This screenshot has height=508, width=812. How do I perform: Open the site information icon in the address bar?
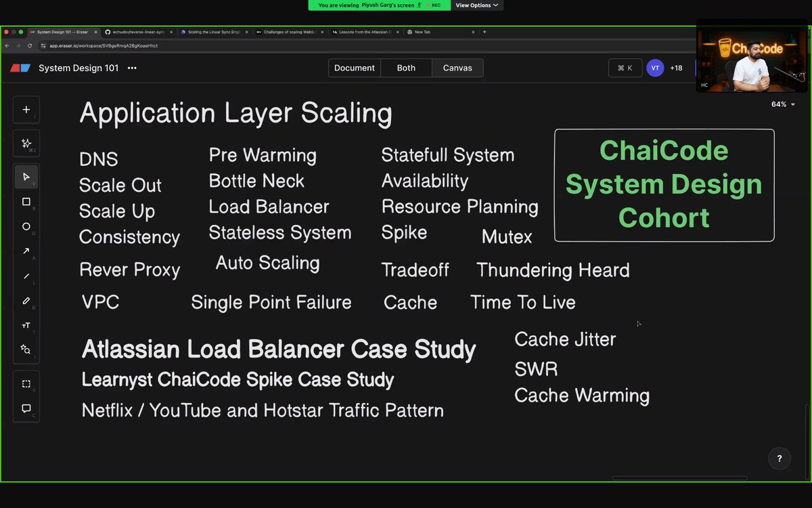pyautogui.click(x=43, y=45)
